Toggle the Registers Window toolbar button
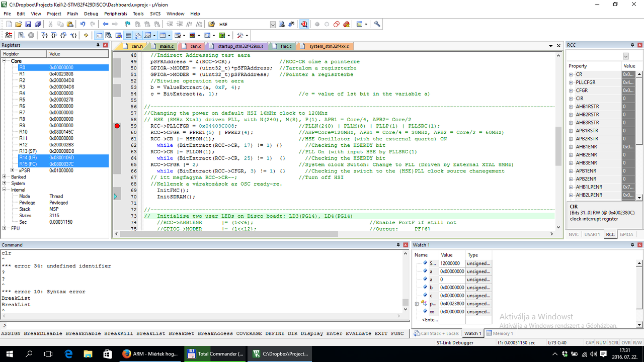The width and height of the screenshot is (644, 362). [128, 35]
